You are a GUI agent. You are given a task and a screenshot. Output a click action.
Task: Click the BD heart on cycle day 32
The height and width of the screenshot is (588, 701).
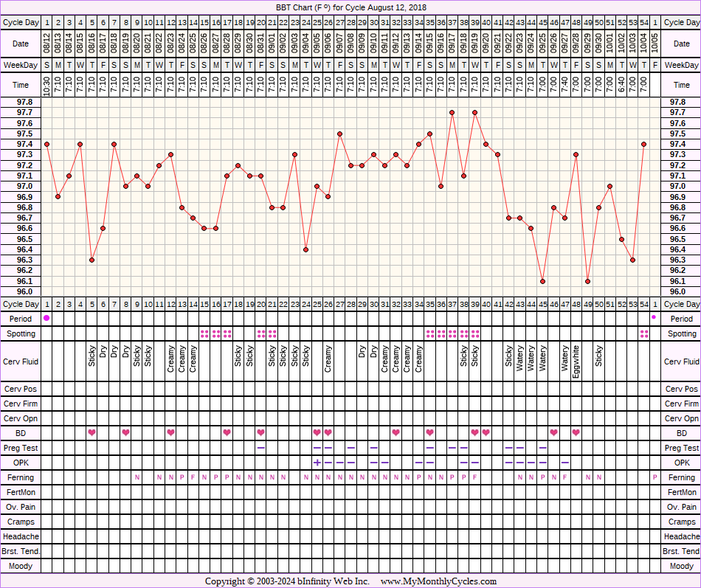[396, 432]
